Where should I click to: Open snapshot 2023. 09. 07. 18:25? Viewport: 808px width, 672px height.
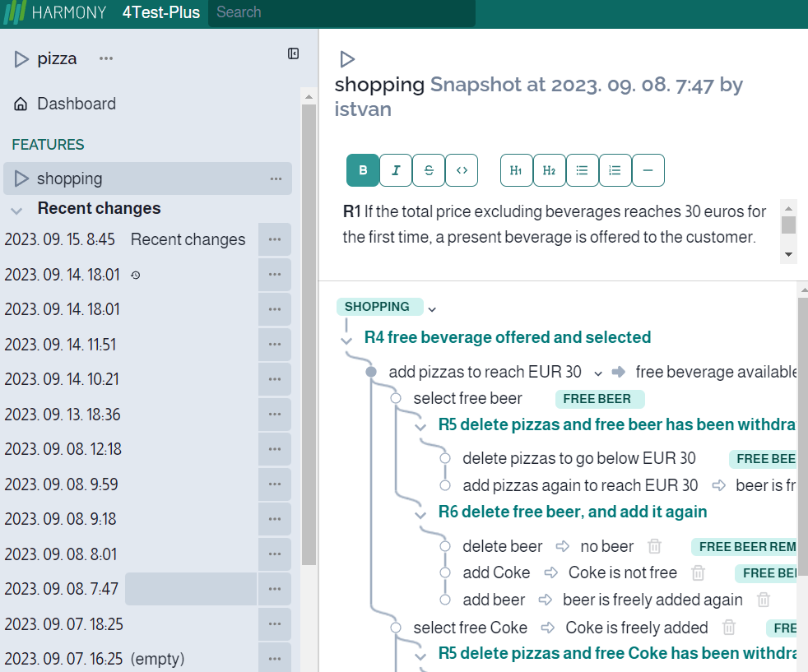point(64,624)
